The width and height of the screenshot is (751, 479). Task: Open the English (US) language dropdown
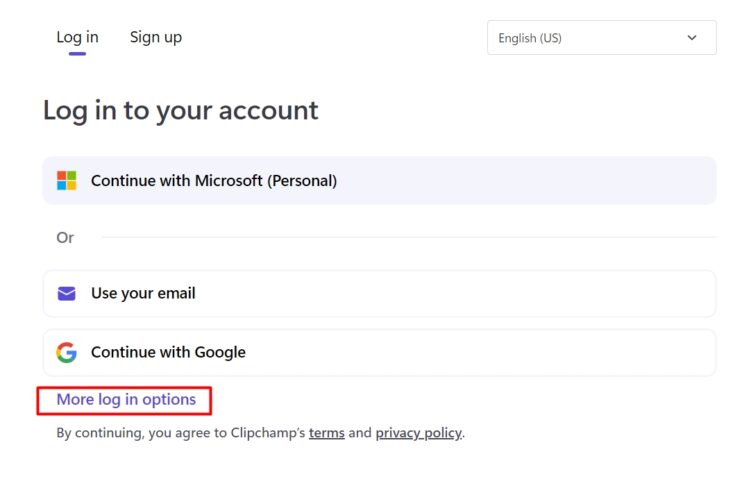click(x=601, y=38)
